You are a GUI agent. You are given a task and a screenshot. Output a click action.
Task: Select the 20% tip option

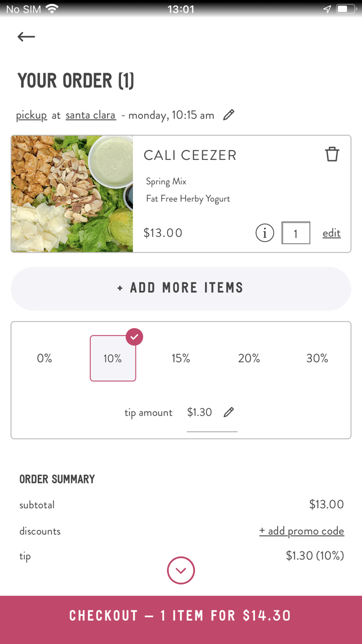click(x=249, y=358)
